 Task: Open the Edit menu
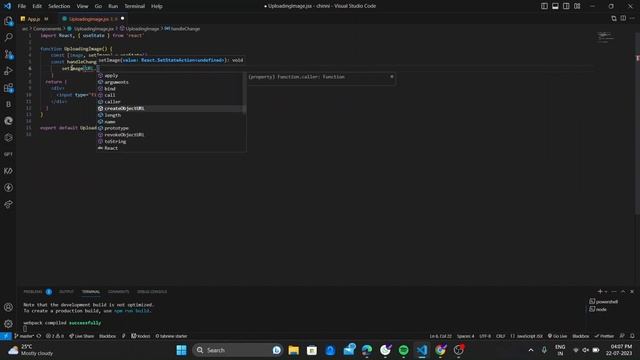click(x=37, y=6)
